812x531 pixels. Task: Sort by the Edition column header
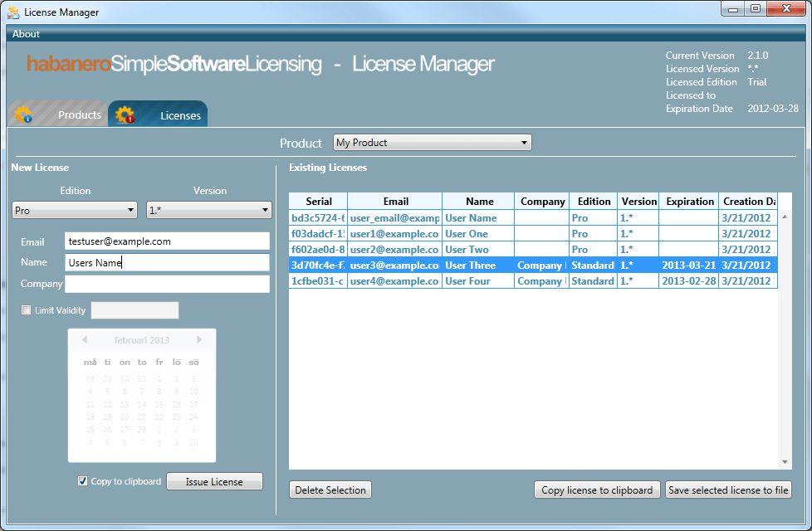594,202
